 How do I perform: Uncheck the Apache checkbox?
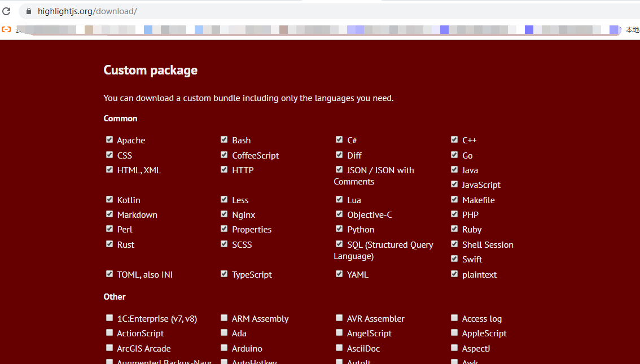tap(109, 139)
